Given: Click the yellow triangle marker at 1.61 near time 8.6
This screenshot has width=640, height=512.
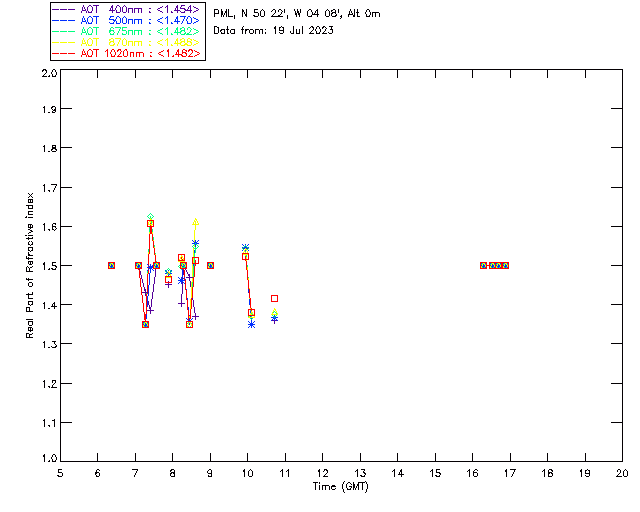Looking at the screenshot, I should click(196, 222).
